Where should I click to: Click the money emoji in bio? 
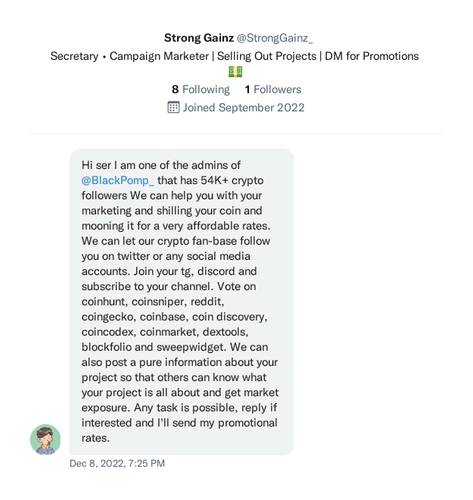click(x=235, y=72)
